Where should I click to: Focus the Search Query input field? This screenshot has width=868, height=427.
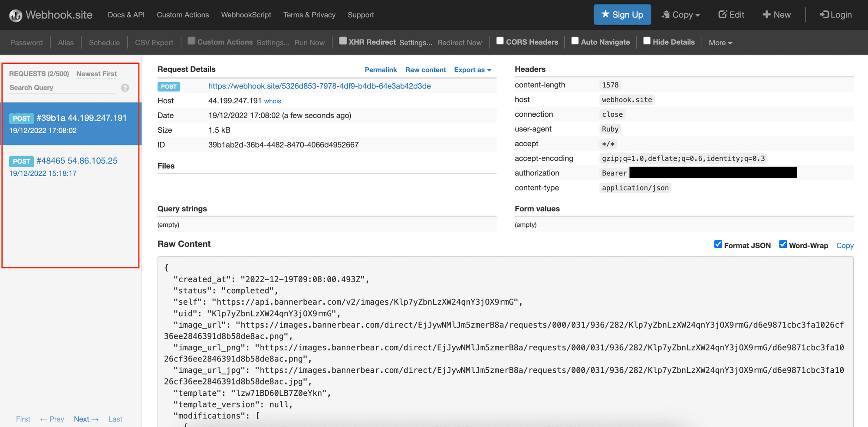point(62,88)
